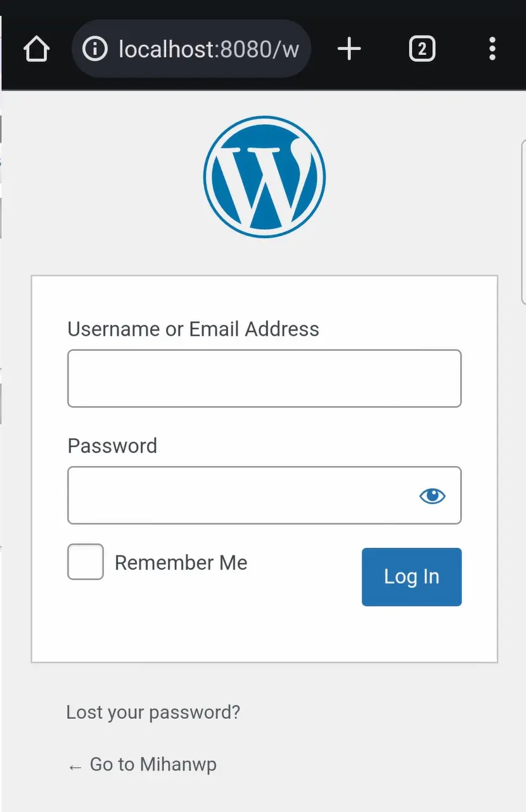The width and height of the screenshot is (526, 812).
Task: Tap the browser home icon
Action: point(37,49)
